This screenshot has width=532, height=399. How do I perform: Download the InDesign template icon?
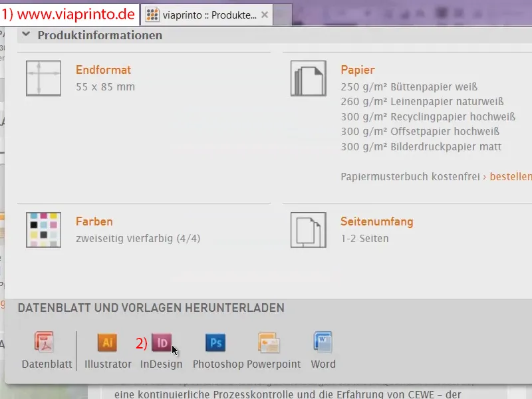162,342
